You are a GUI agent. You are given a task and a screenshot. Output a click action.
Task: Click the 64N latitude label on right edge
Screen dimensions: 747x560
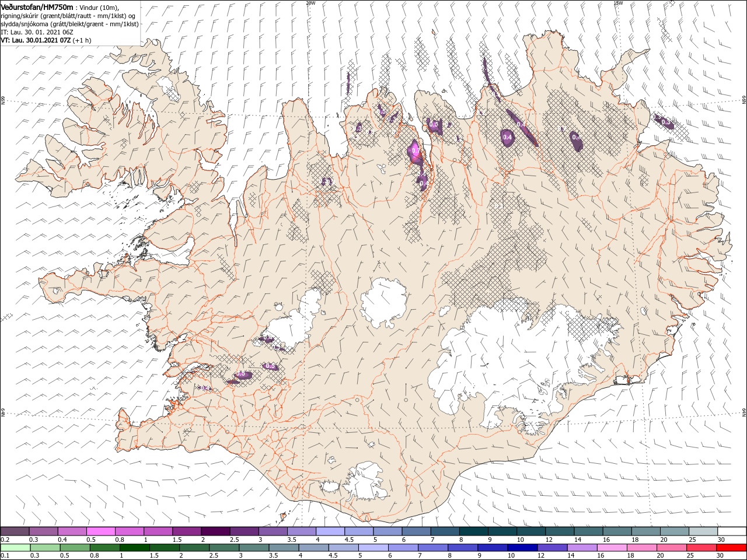point(744,412)
